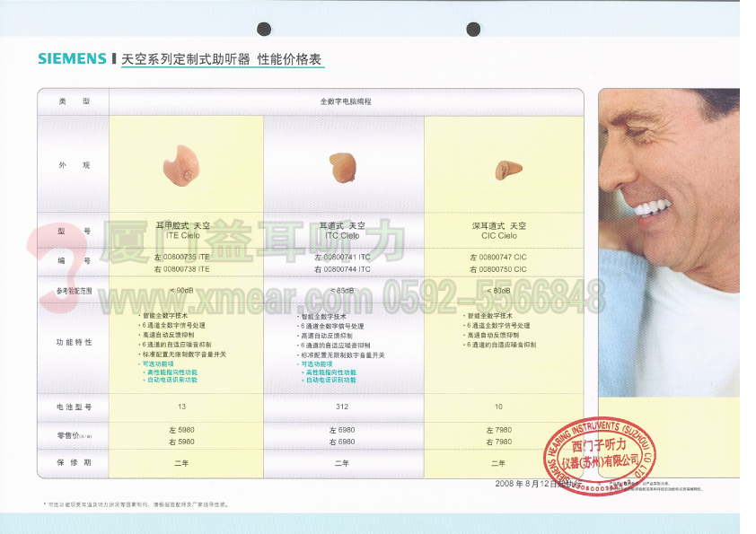Select the CIC Cielo model text
The height and width of the screenshot is (534, 756).
point(499,236)
